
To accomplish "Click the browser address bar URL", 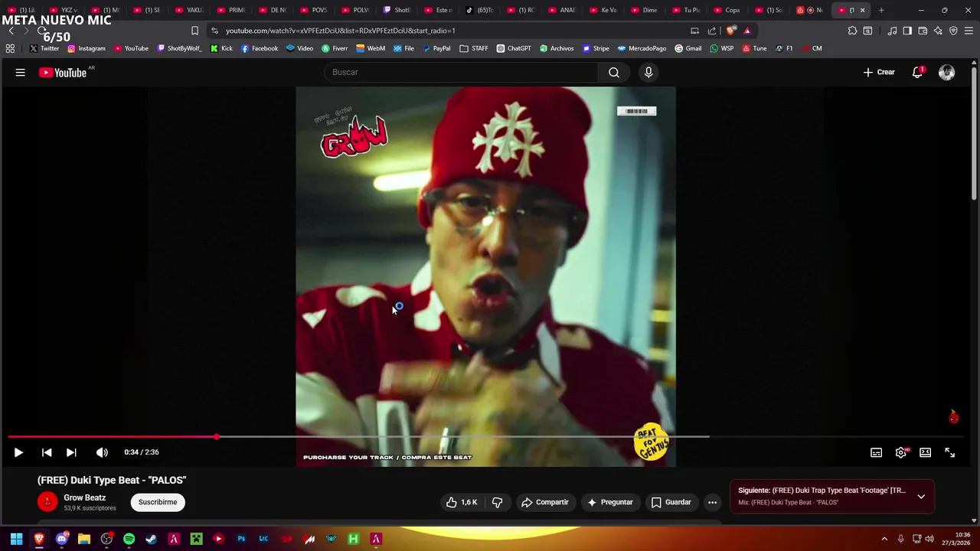I will click(x=341, y=31).
